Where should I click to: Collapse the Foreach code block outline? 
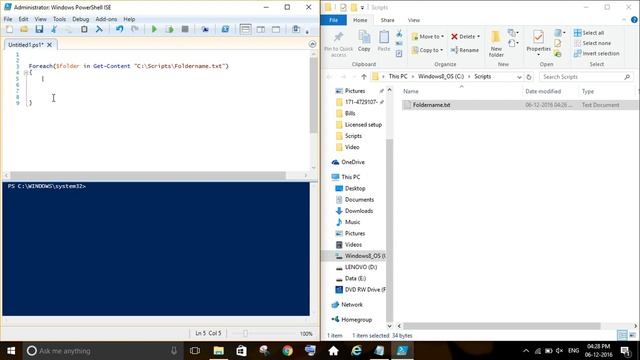tap(26, 73)
